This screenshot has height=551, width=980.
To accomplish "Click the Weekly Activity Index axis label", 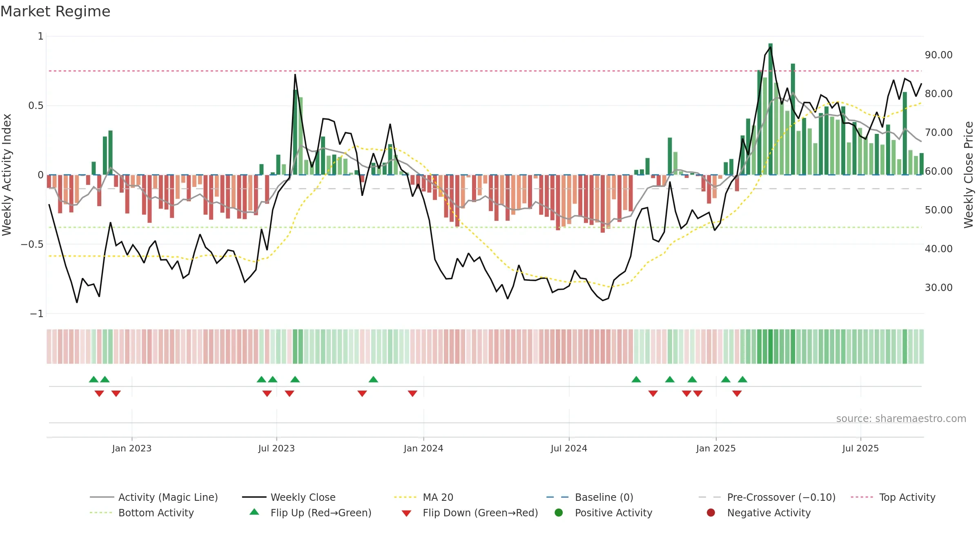I will tap(7, 175).
